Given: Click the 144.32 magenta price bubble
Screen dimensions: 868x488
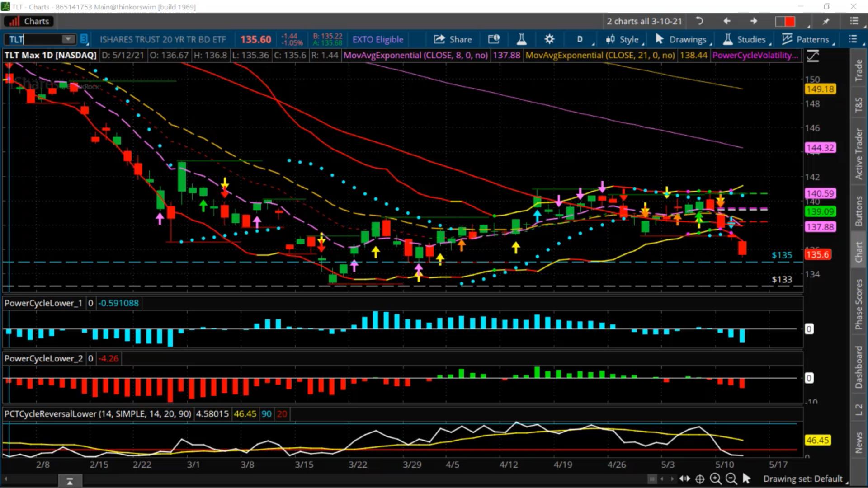Looking at the screenshot, I should (820, 148).
